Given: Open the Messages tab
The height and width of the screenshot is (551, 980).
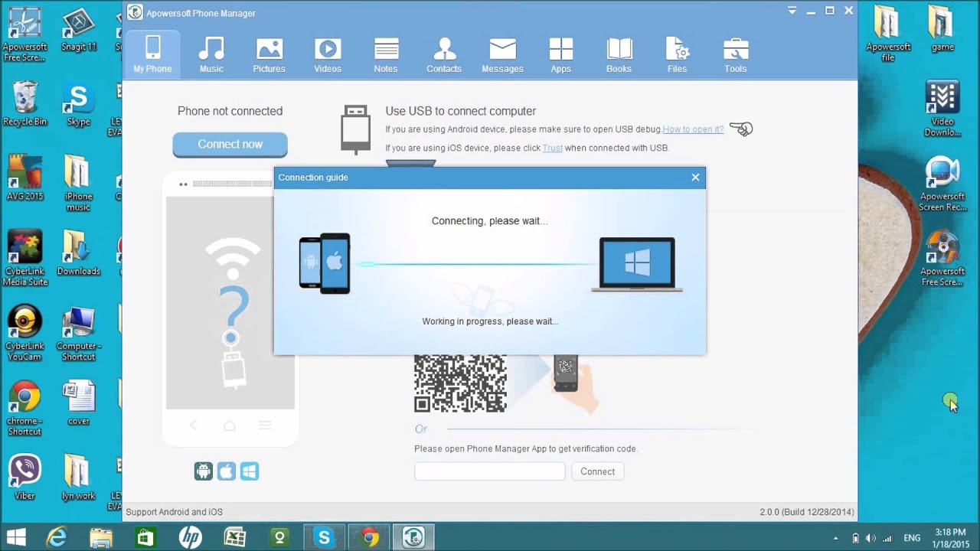Looking at the screenshot, I should coord(502,54).
